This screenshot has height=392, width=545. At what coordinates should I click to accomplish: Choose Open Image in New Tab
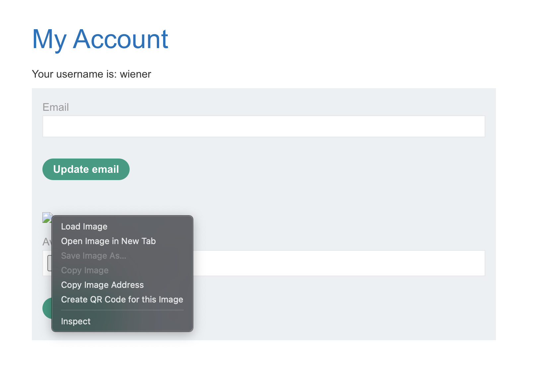tap(108, 241)
